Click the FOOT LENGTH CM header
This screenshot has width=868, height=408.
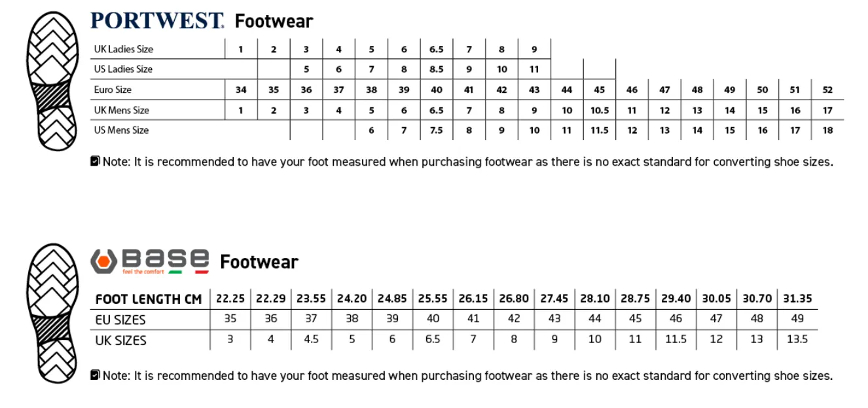(149, 299)
